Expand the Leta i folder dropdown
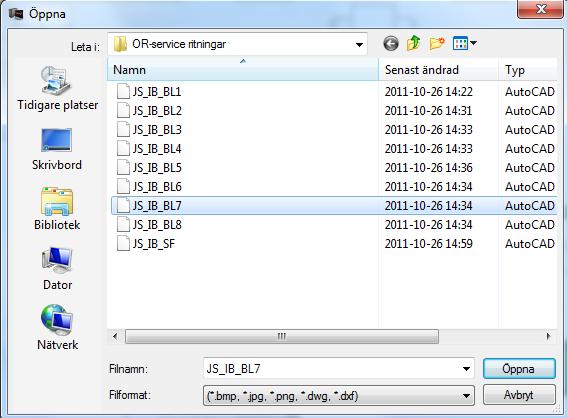This screenshot has width=567, height=418. (x=359, y=44)
